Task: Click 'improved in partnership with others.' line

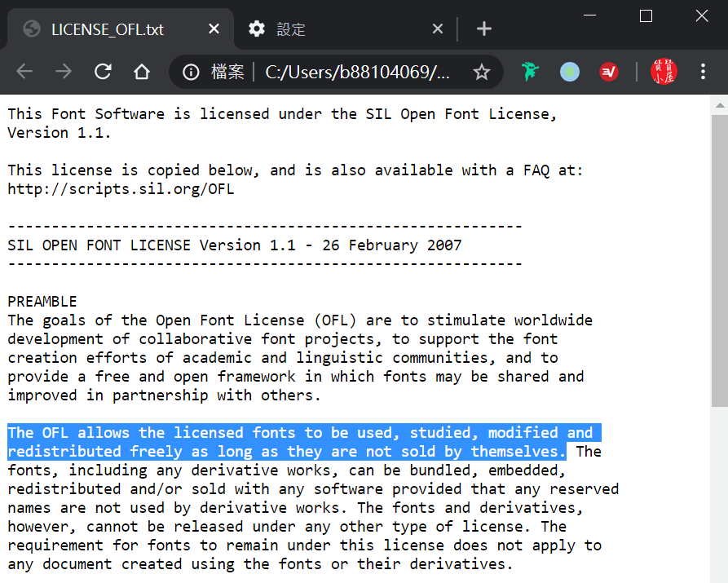Action: coord(164,395)
